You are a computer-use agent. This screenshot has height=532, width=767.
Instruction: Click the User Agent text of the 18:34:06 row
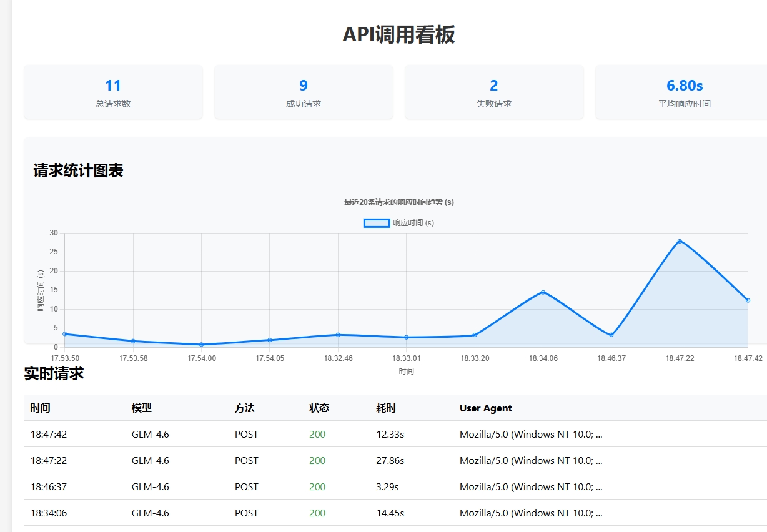530,513
